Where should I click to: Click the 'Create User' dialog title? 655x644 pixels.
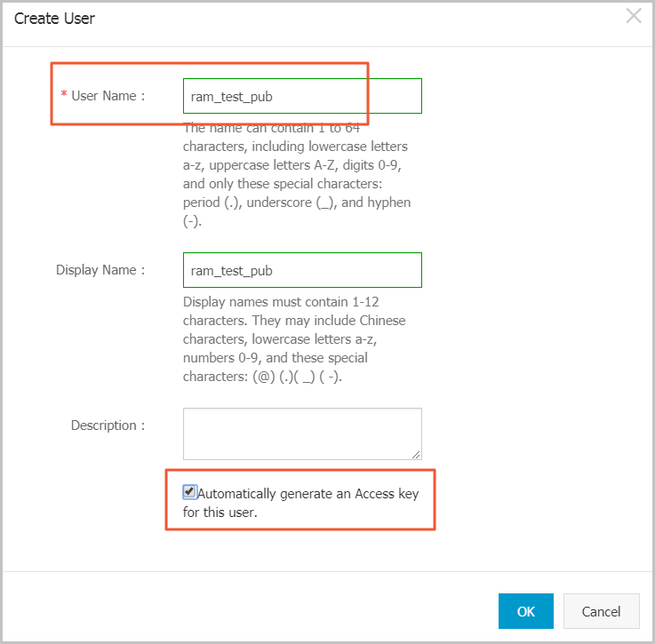[54, 19]
